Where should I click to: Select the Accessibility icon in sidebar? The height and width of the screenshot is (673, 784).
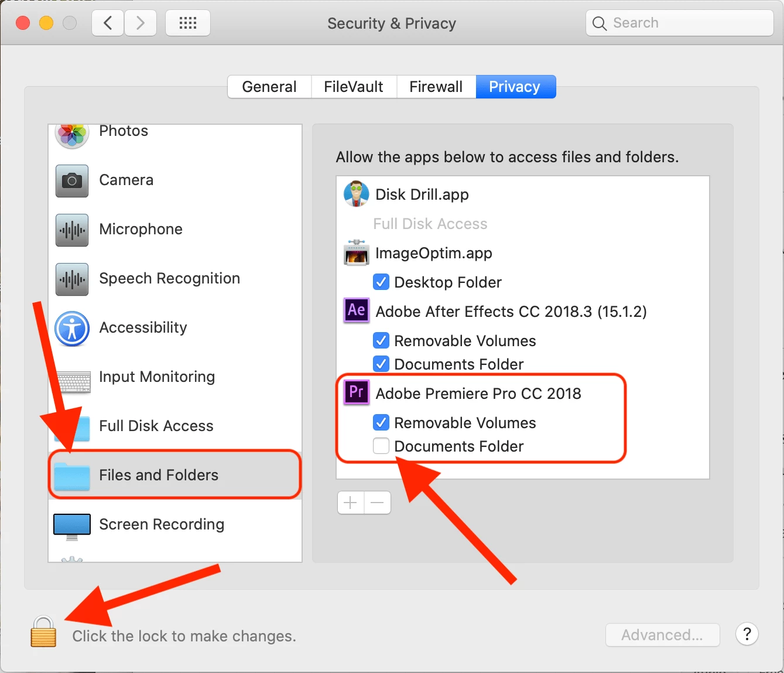tap(72, 328)
